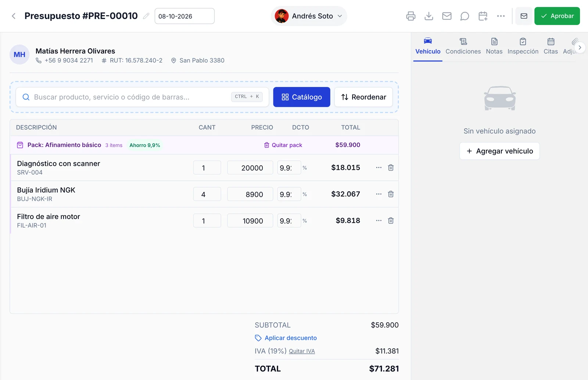Viewport: 588px width, 380px height.
Task: Open the Inspección tab
Action: [523, 46]
